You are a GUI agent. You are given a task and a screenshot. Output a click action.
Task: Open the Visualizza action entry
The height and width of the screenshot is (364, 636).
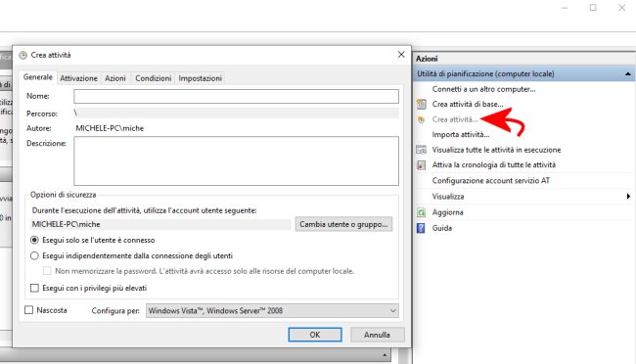tap(448, 197)
